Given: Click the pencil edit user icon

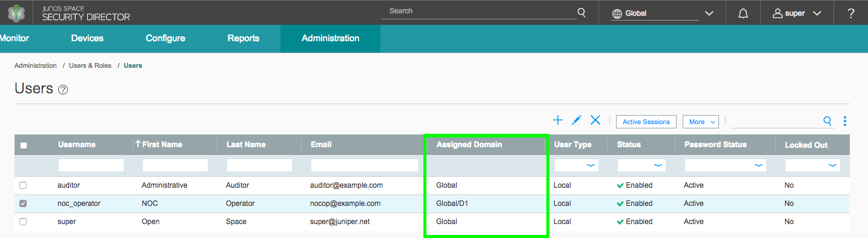Looking at the screenshot, I should coord(577,121).
